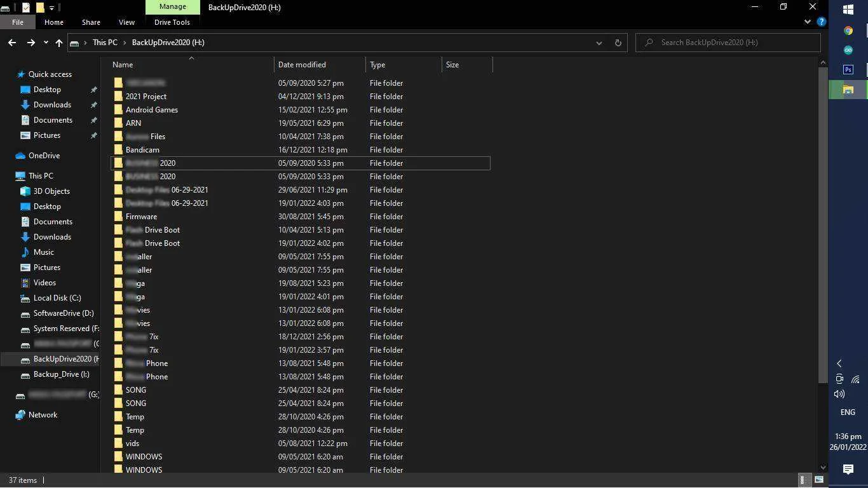Switch to the Home ribbon tab

[54, 22]
